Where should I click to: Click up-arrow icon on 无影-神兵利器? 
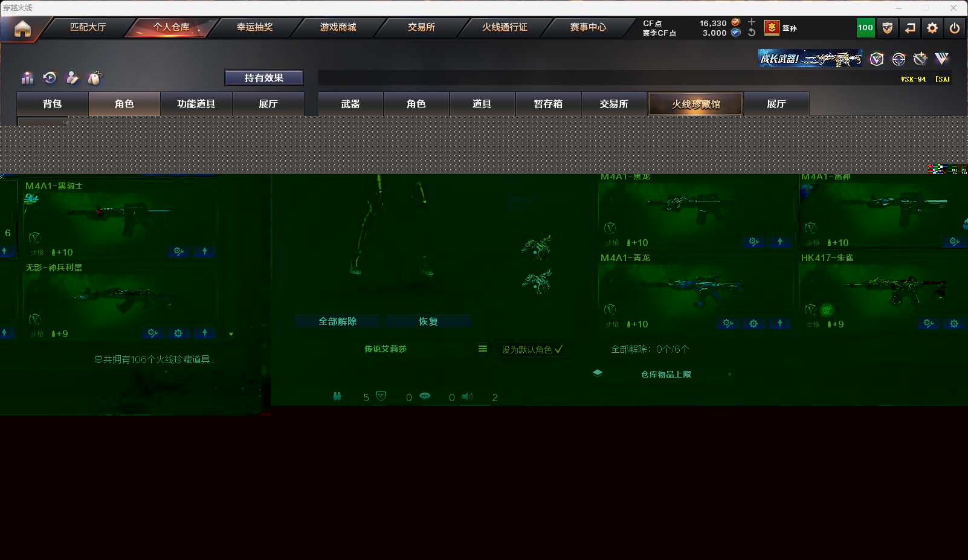tap(205, 333)
